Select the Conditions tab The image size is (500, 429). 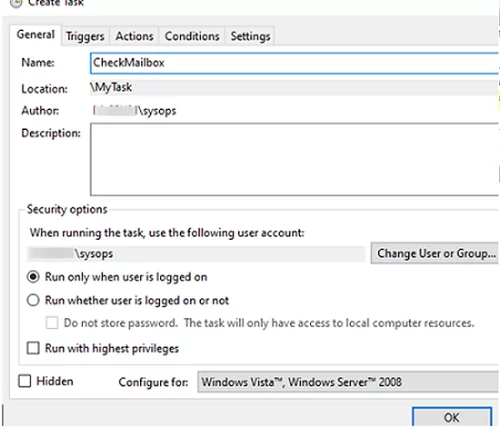click(x=192, y=36)
